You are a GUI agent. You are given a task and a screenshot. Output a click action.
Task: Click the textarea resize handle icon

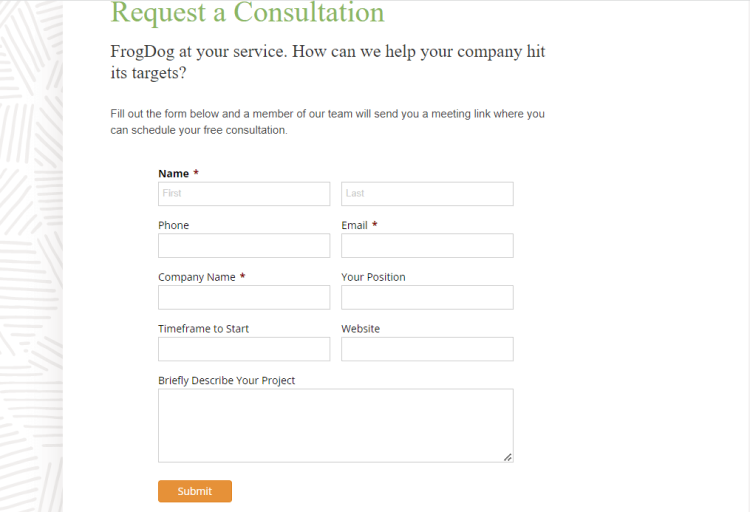[508, 457]
